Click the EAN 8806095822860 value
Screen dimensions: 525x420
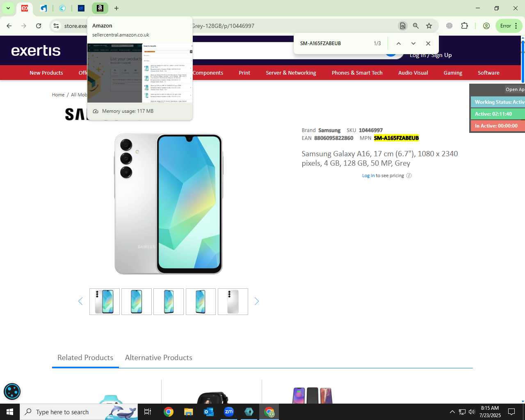pyautogui.click(x=333, y=138)
